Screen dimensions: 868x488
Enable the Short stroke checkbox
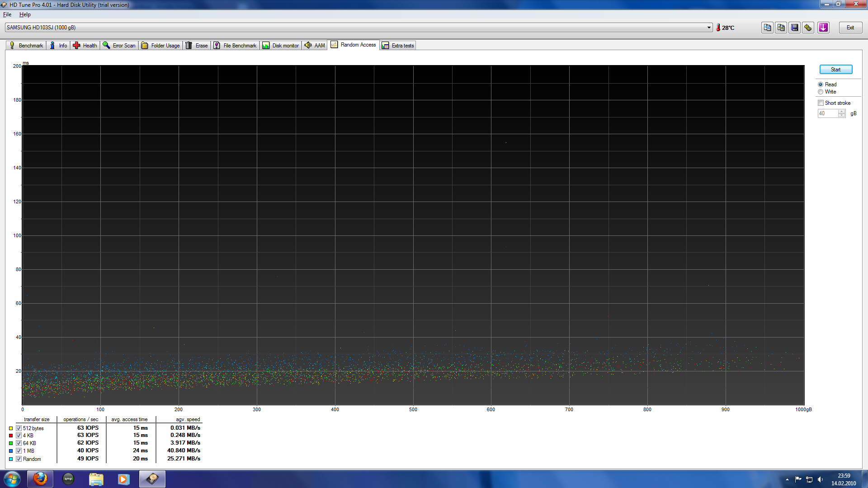821,103
